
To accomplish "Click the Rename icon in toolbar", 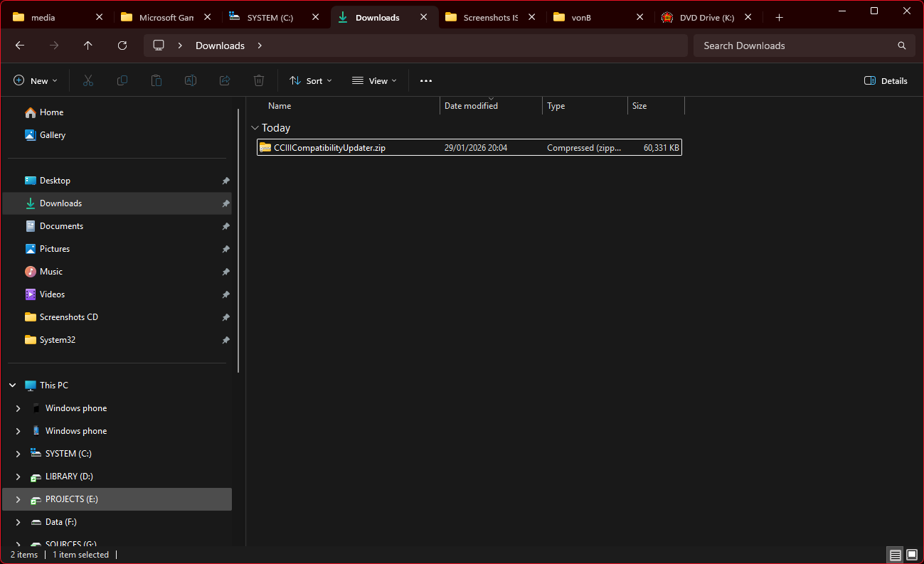I will point(191,81).
